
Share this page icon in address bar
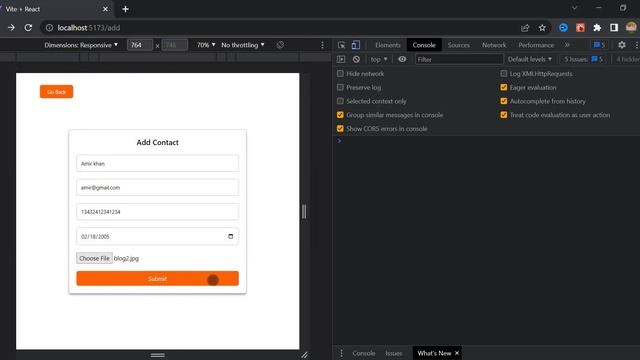pos(525,28)
